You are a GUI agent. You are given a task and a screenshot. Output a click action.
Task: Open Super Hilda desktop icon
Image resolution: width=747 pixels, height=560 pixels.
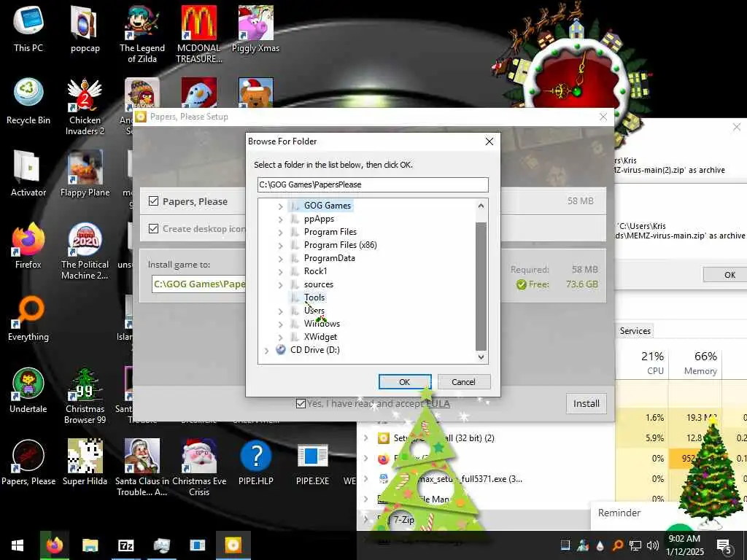85,462
